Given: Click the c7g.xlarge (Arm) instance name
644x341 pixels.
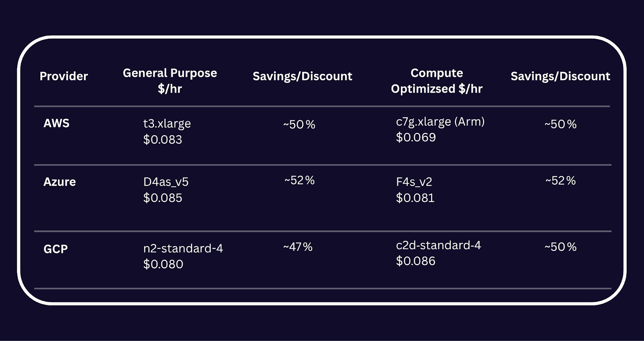Looking at the screenshot, I should [440, 122].
